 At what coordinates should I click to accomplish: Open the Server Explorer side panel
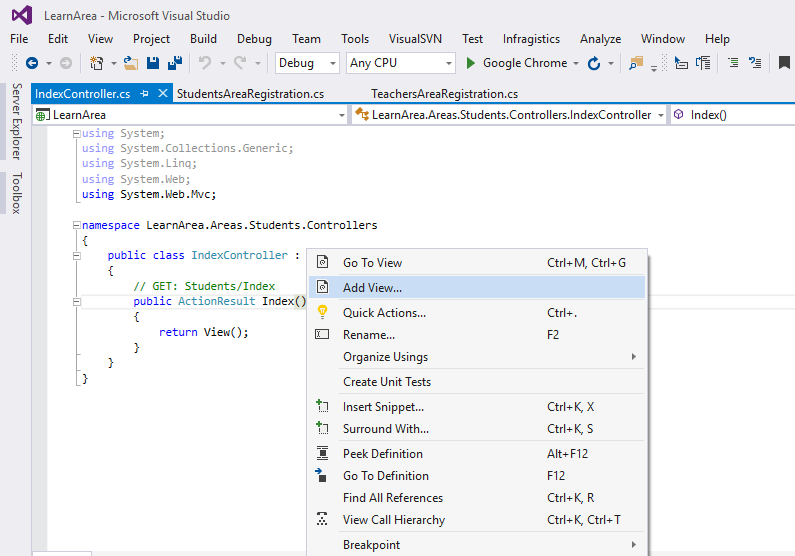16,122
